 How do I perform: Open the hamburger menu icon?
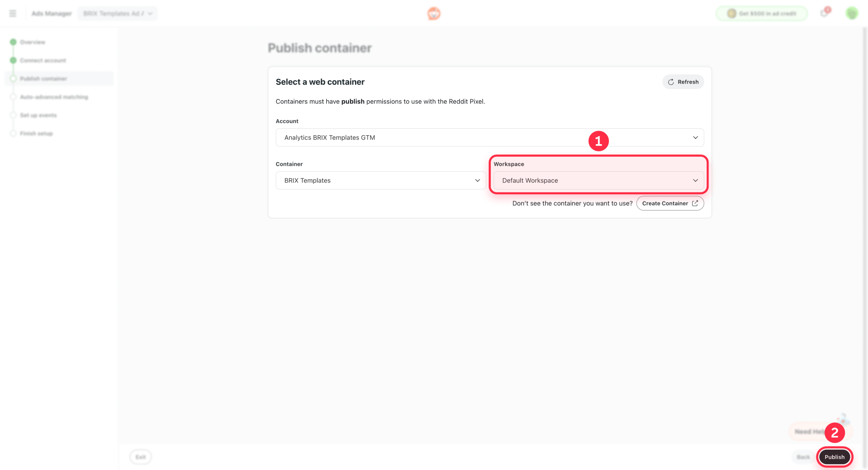point(13,14)
